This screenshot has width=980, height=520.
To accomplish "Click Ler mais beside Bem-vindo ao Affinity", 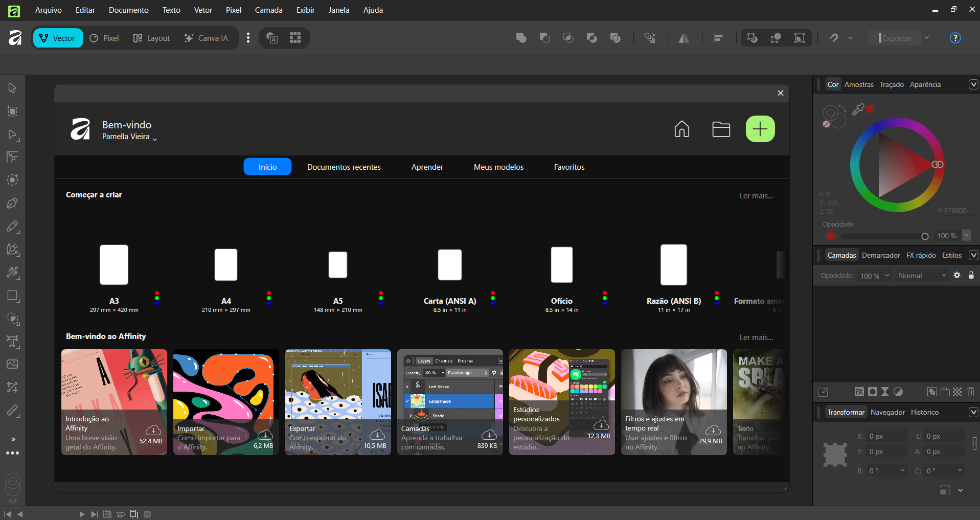I will click(756, 337).
